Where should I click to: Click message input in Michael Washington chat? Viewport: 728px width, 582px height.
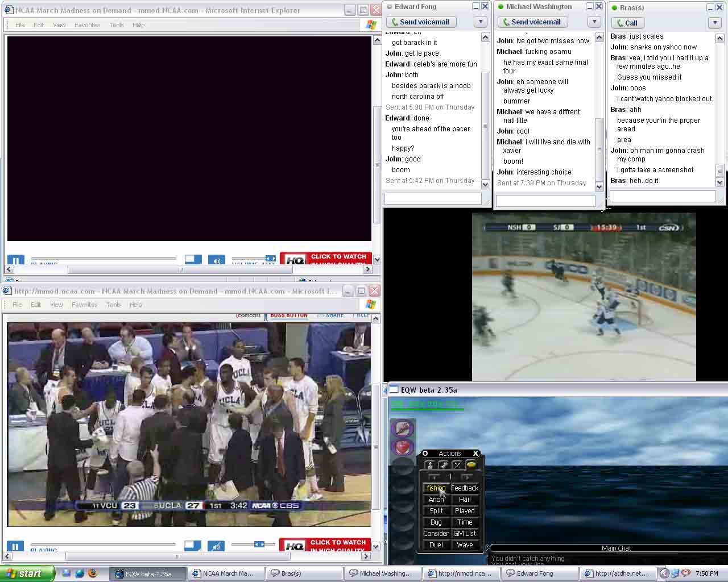(x=545, y=201)
